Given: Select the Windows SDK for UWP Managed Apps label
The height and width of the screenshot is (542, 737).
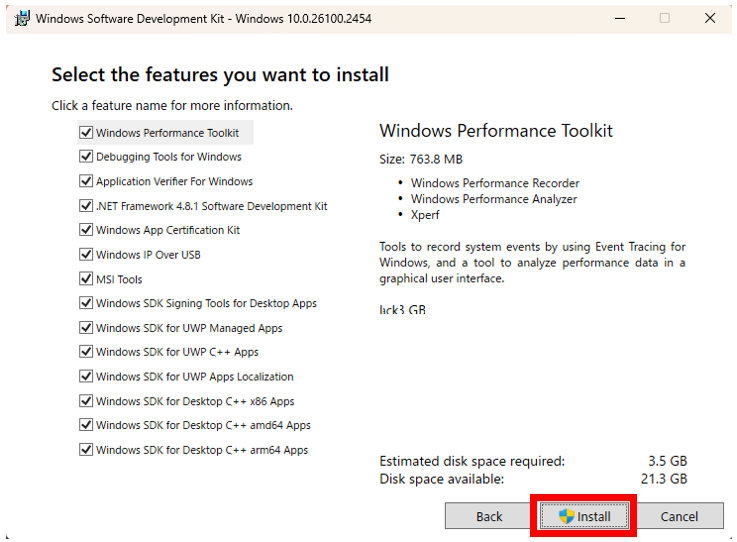Looking at the screenshot, I should (189, 328).
